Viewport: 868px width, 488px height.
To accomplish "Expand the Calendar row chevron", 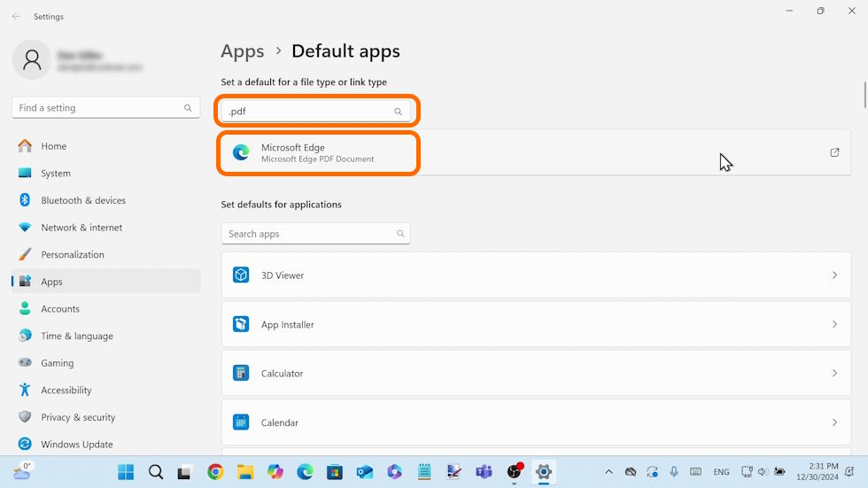I will 834,422.
